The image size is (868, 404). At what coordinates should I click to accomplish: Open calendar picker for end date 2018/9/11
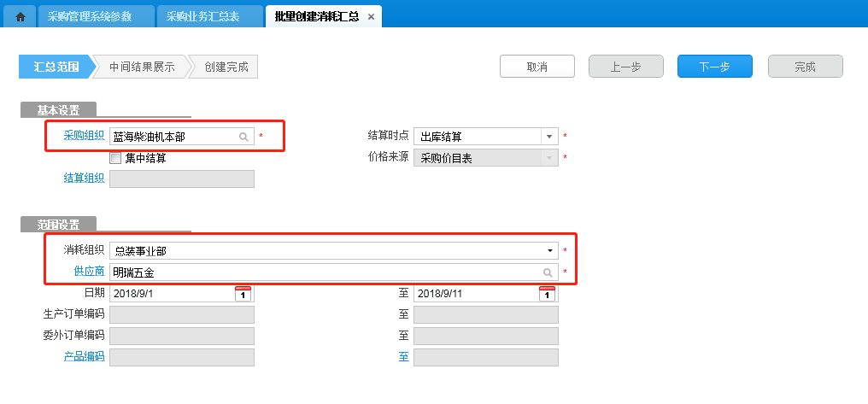click(x=547, y=294)
